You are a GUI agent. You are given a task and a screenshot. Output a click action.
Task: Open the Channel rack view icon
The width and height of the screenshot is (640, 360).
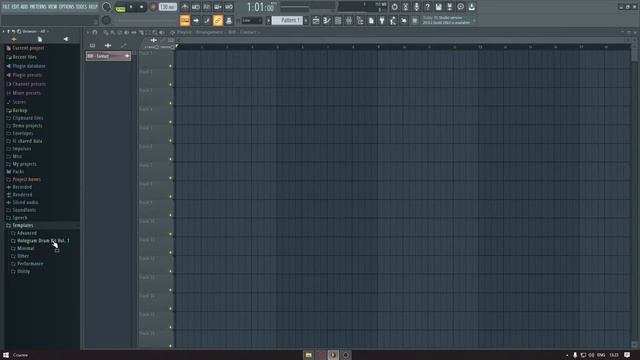338,20
